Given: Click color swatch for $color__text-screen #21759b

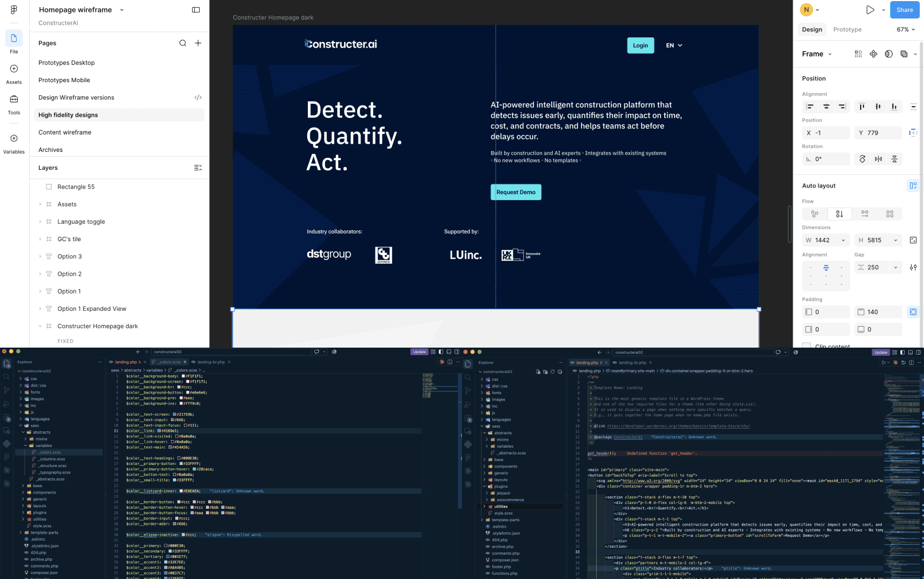Looking at the screenshot, I should pyautogui.click(x=174, y=415).
